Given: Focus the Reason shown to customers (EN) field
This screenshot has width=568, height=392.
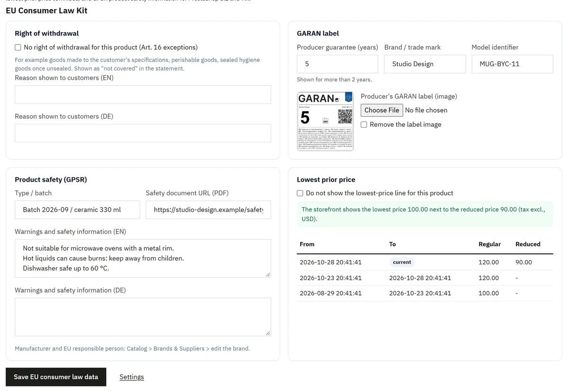Looking at the screenshot, I should (143, 95).
